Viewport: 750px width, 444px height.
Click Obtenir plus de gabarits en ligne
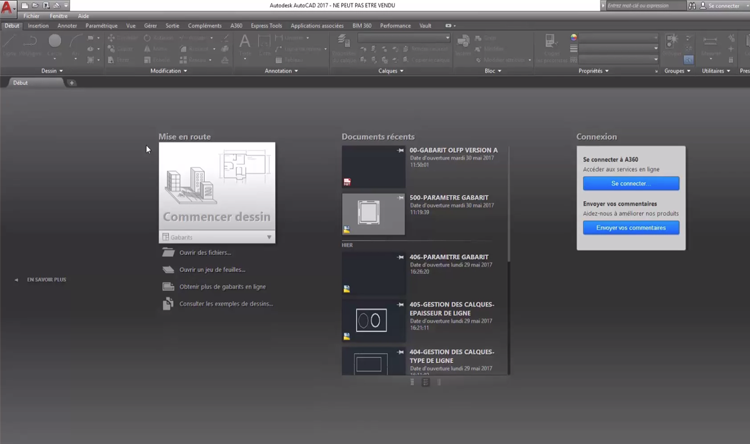click(x=222, y=287)
